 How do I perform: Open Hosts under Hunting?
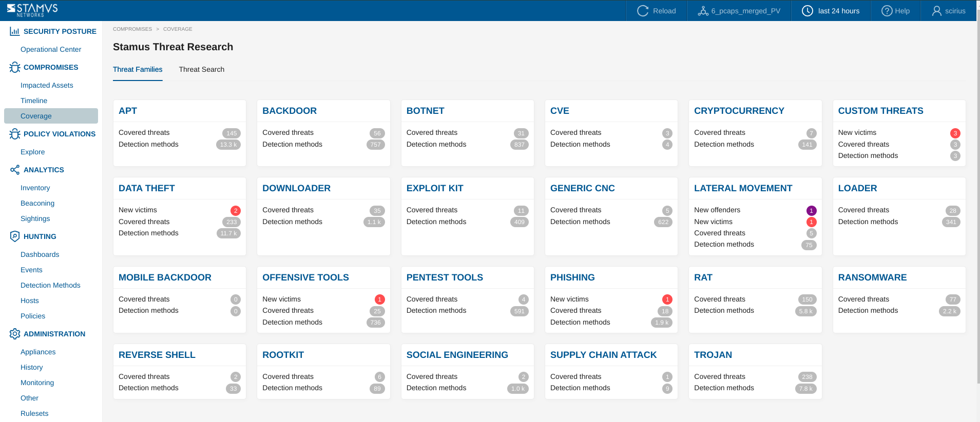(x=29, y=300)
